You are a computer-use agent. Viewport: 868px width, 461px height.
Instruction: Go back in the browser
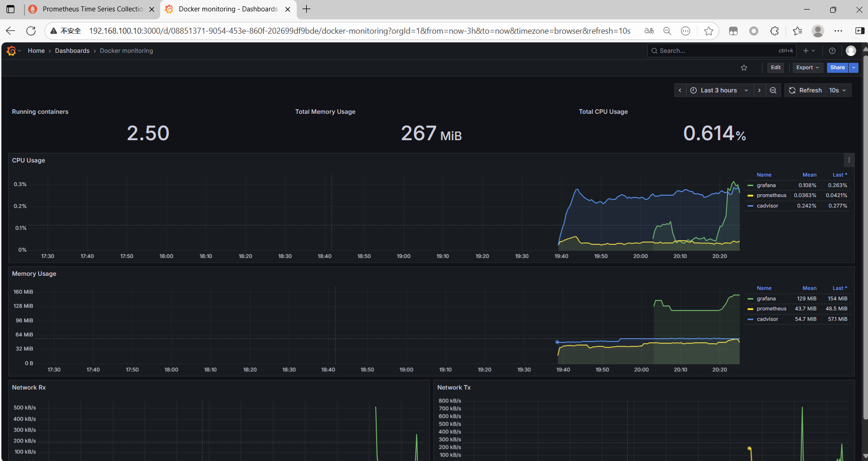[10, 31]
